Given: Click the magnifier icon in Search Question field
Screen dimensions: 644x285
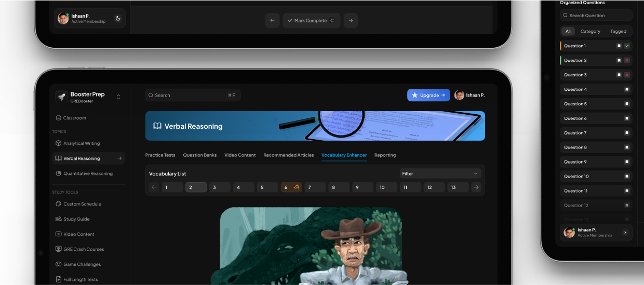Looking at the screenshot, I should [x=566, y=16].
